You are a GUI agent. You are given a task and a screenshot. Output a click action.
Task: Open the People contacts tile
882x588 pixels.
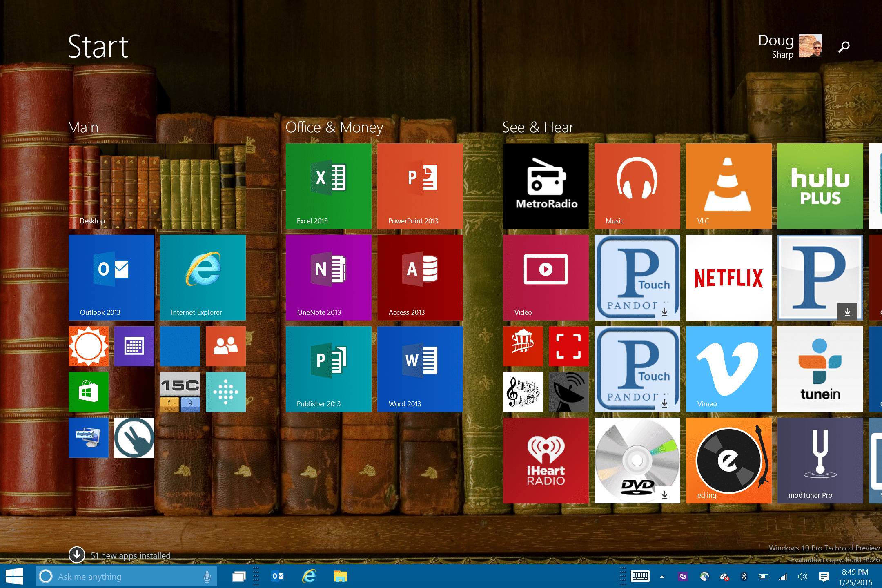coord(226,346)
